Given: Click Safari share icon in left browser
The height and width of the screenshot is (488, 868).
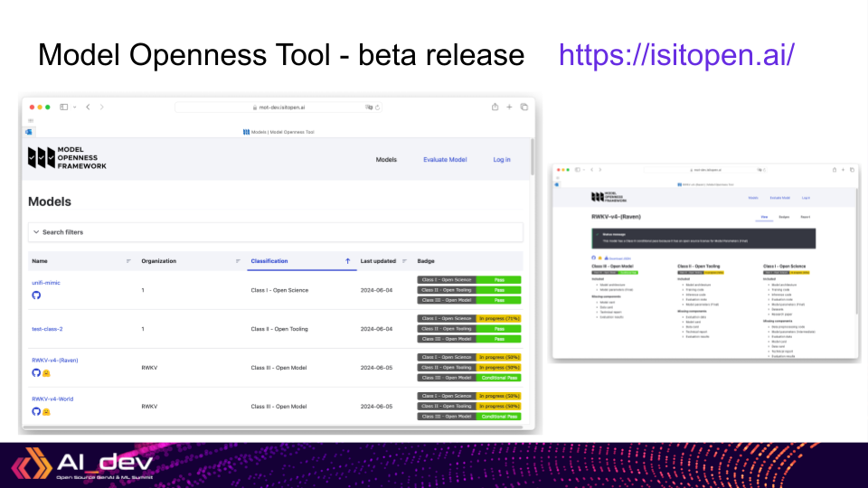Looking at the screenshot, I should [495, 107].
